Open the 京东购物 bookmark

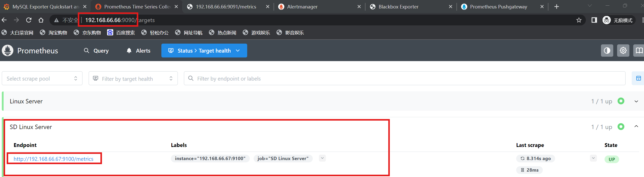87,33
